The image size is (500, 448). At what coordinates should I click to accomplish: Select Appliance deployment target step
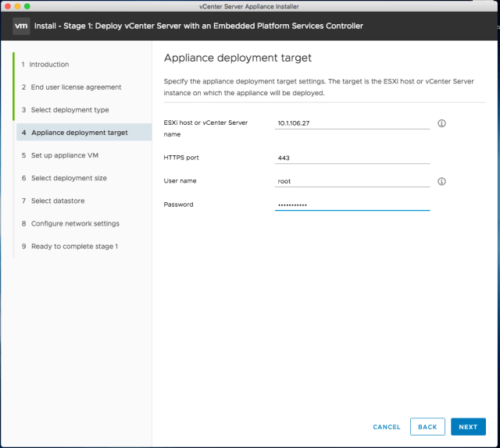pyautogui.click(x=79, y=133)
